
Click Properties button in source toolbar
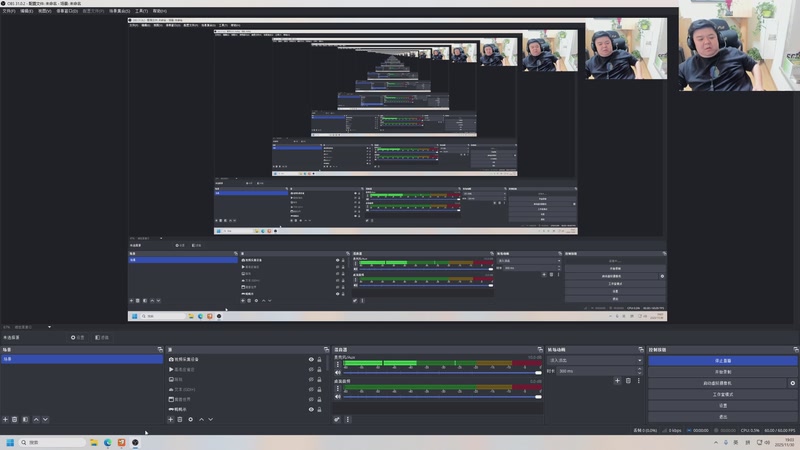78,338
